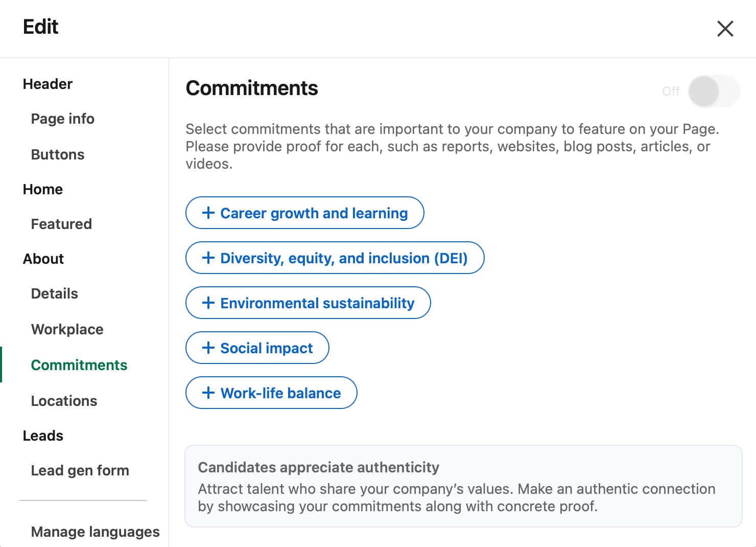Switch to the Workplace section

click(x=67, y=329)
